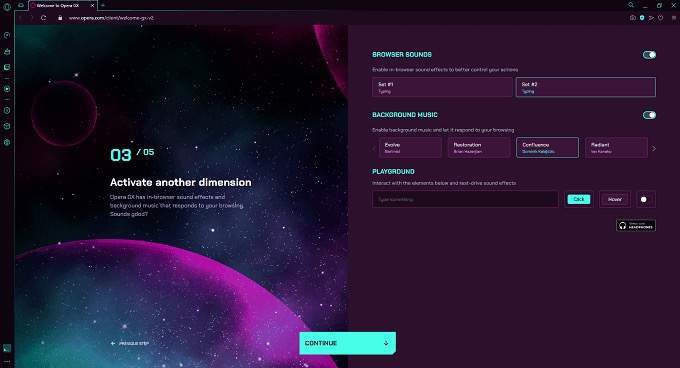Click the round switch in Playground
Image resolution: width=680 pixels, height=368 pixels.
pyautogui.click(x=645, y=199)
